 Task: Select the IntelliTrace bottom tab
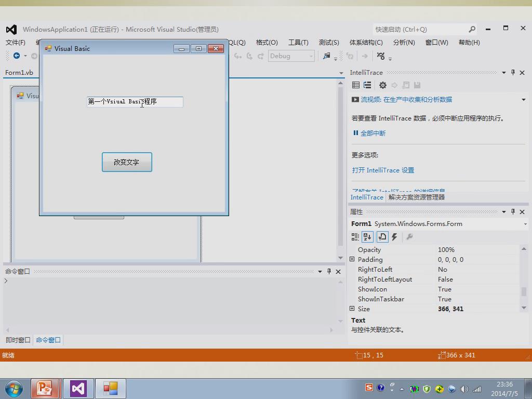coord(367,197)
